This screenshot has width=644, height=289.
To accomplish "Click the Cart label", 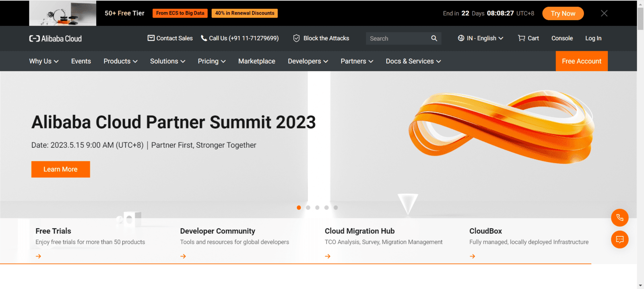I will click(x=533, y=38).
